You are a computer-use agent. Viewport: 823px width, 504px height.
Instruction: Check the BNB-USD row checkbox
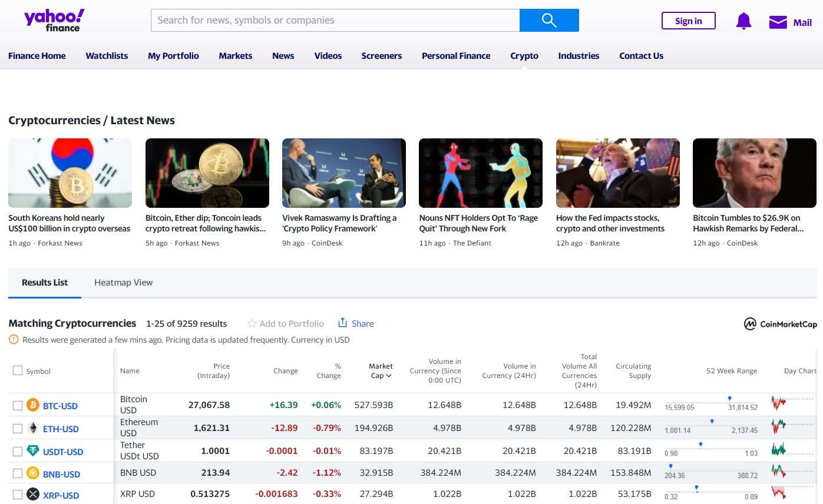click(x=18, y=473)
